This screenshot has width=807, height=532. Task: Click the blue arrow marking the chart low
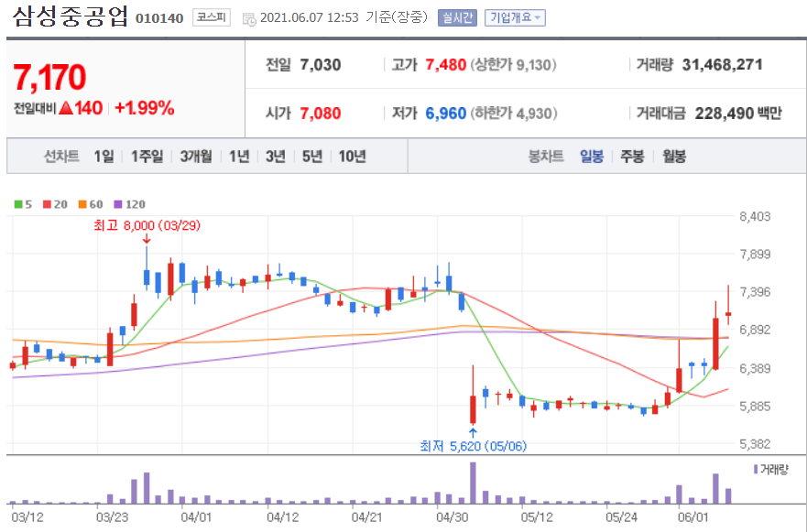point(473,432)
